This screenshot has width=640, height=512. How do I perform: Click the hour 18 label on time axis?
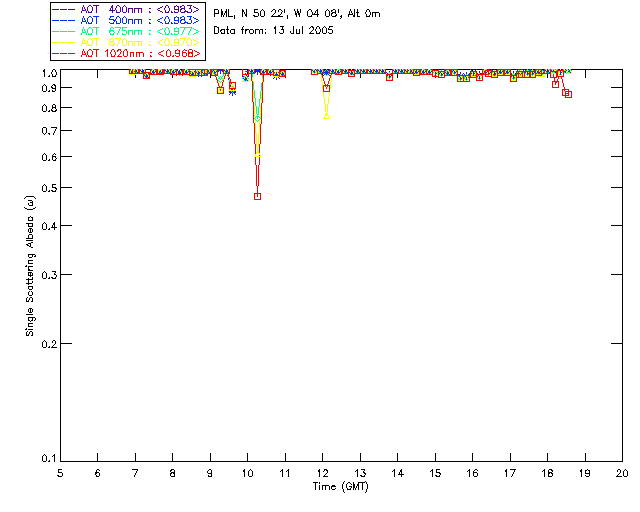point(547,473)
